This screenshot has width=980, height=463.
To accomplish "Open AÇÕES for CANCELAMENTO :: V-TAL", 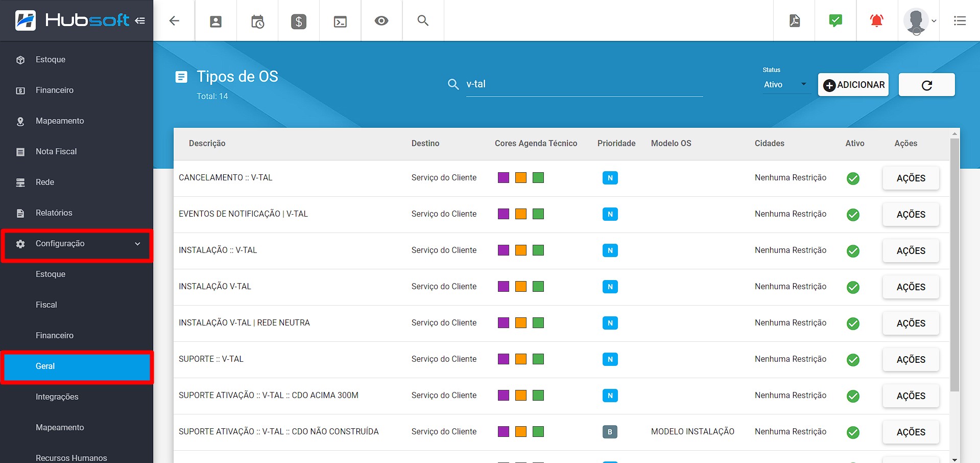I will (911, 178).
